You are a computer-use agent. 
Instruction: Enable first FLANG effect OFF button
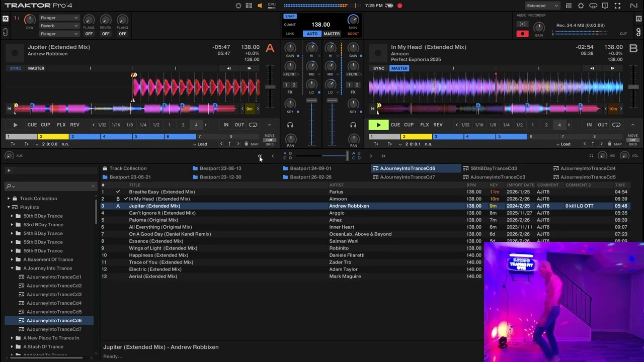pos(89,34)
